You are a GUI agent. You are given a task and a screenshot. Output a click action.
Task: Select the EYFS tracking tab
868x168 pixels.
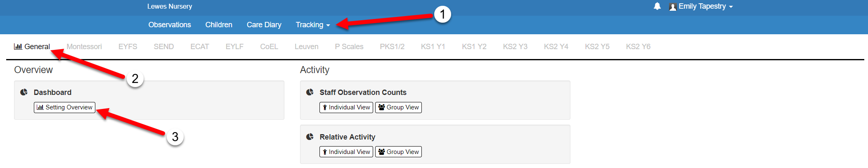click(x=128, y=47)
